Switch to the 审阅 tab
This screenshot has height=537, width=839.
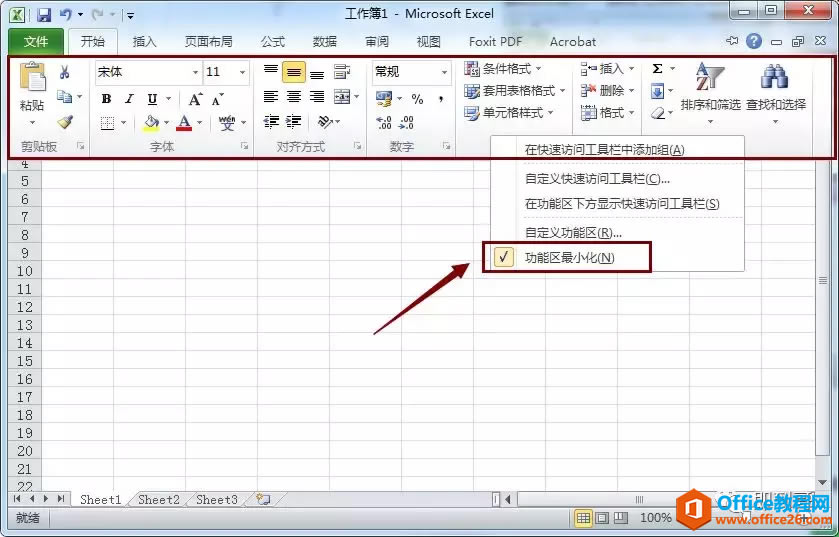[x=377, y=42]
